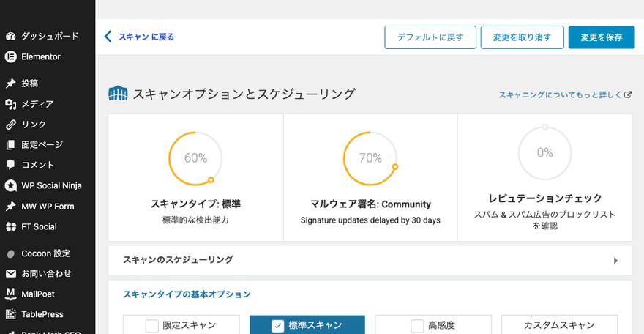Click the media icon beside メディア
Image resolution: width=644 pixels, height=334 pixels.
(11, 104)
